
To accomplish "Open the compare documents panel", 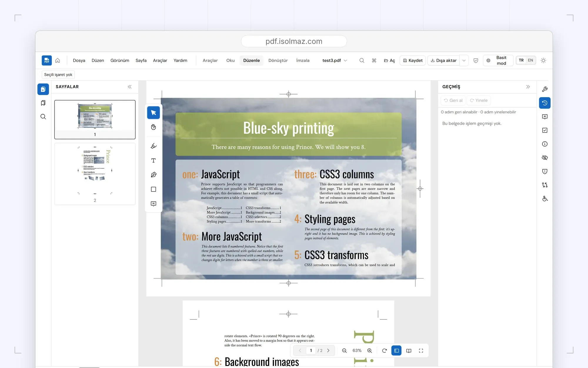I will (x=545, y=185).
